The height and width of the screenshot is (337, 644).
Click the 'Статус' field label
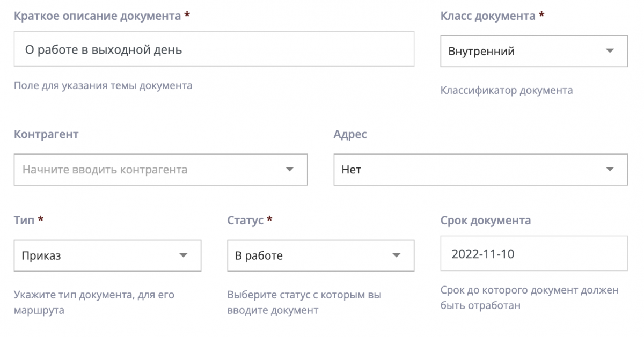[245, 220]
